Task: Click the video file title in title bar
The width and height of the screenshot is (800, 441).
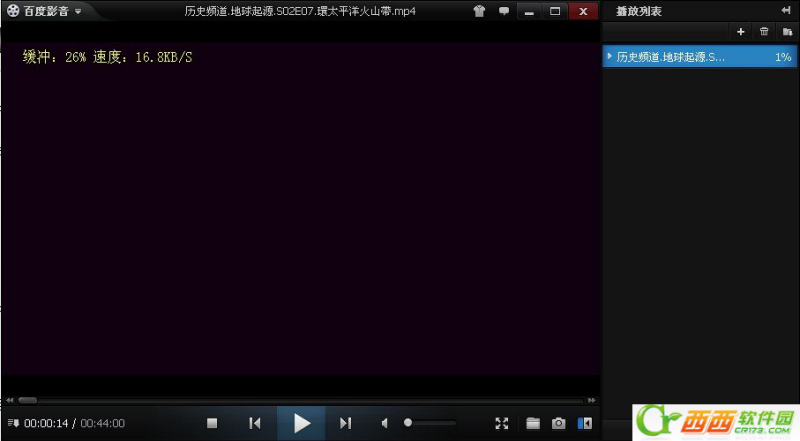Action: point(300,11)
